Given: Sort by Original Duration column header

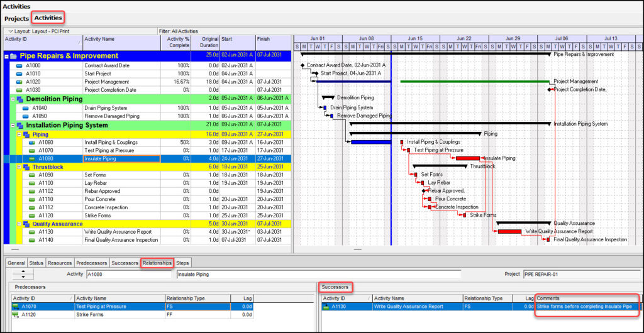Looking at the screenshot, I should 206,43.
